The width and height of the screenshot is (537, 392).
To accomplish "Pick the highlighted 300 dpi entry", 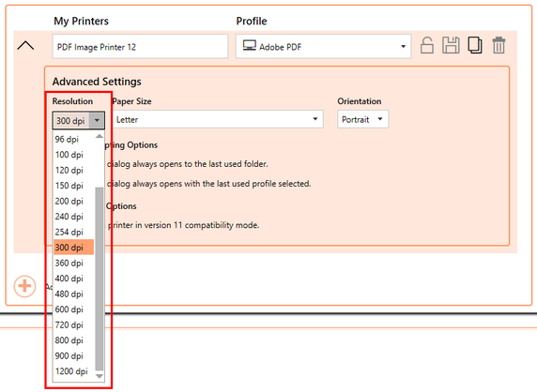I will pos(73,247).
